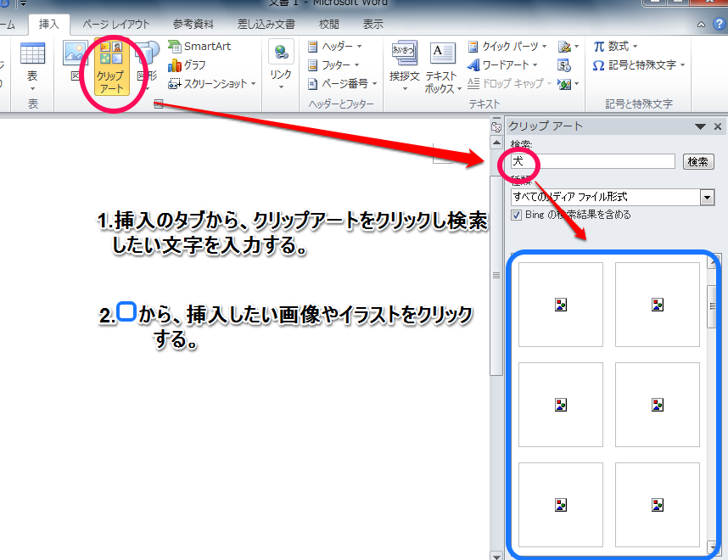Viewport: 728px width, 560px height.
Task: Expand the クイック パーツ dropdown arrow
Action: click(x=545, y=47)
